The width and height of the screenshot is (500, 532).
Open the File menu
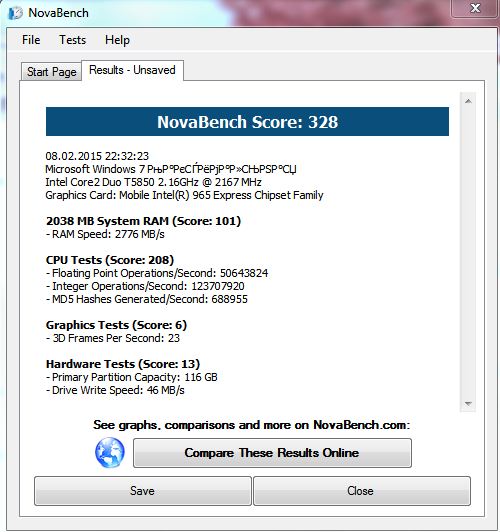31,40
